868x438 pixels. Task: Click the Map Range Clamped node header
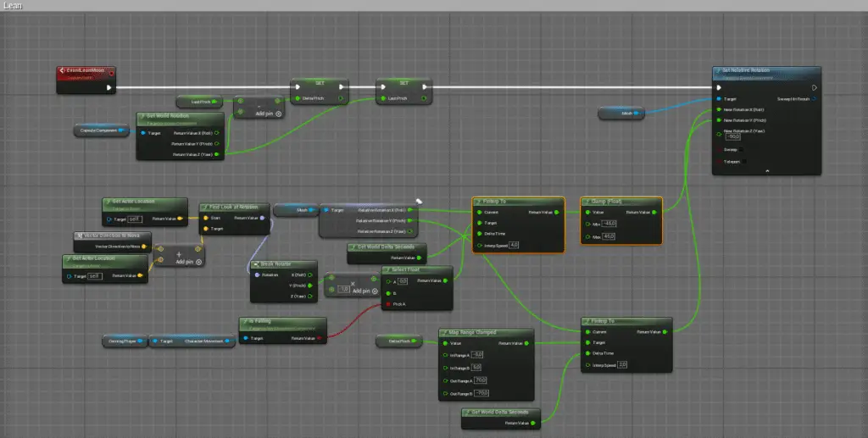[x=485, y=332]
